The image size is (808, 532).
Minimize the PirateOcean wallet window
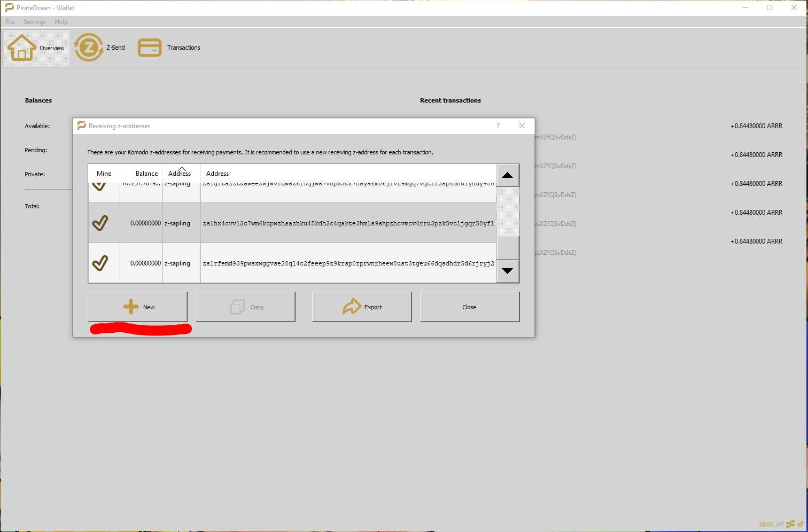tap(745, 7)
